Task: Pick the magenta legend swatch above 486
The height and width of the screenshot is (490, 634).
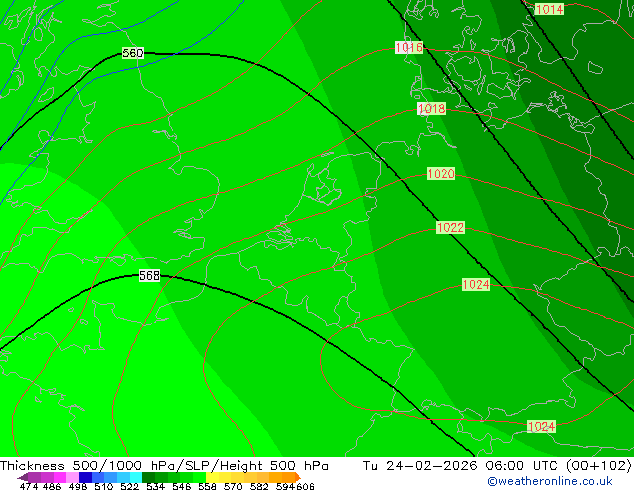Action: click(x=60, y=477)
